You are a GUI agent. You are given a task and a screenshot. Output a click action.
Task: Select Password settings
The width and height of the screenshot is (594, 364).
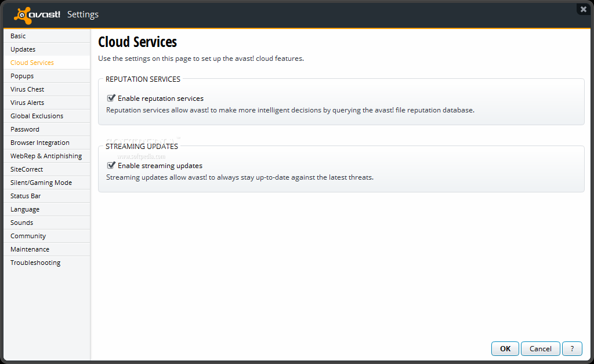(47, 129)
